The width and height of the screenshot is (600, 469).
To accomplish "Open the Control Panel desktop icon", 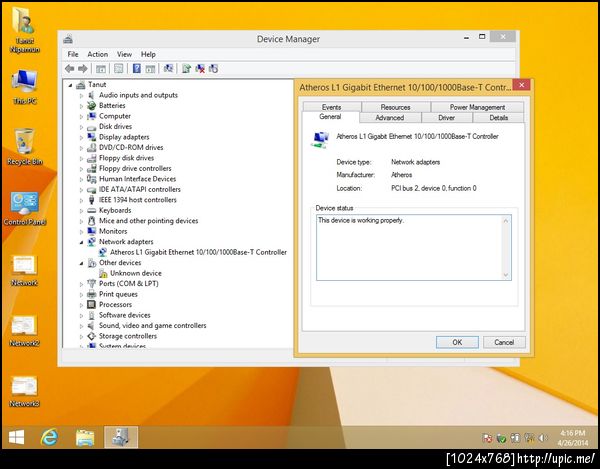I will pyautogui.click(x=24, y=208).
